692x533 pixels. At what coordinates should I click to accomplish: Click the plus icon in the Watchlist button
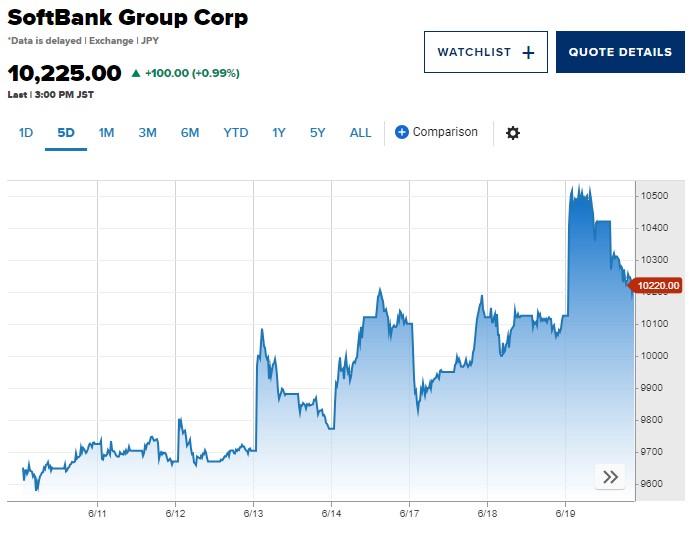528,53
